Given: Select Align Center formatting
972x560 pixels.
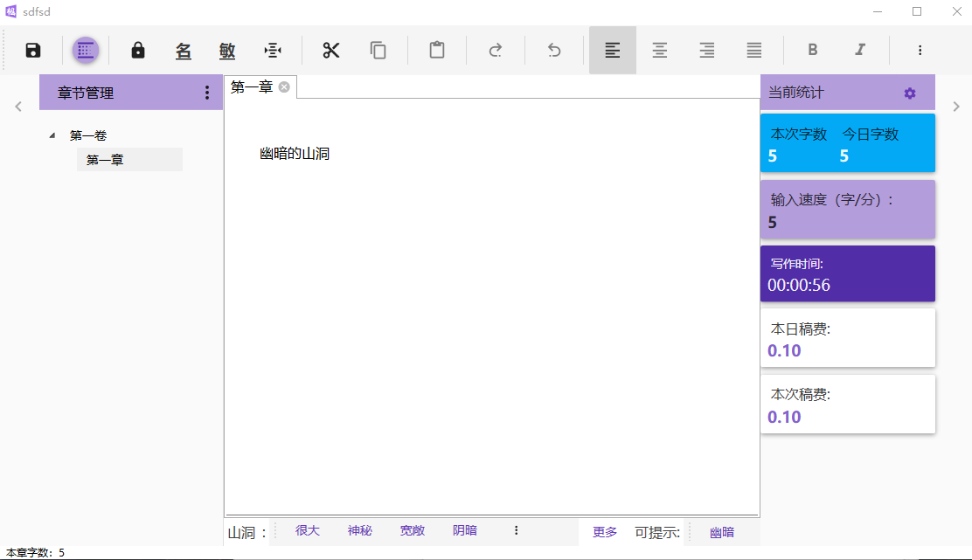Looking at the screenshot, I should pyautogui.click(x=660, y=50).
